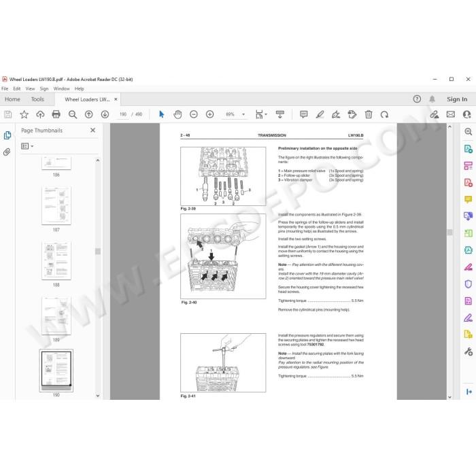The width and height of the screenshot is (476, 476).
Task: Open the Edit menu
Action: (x=17, y=88)
